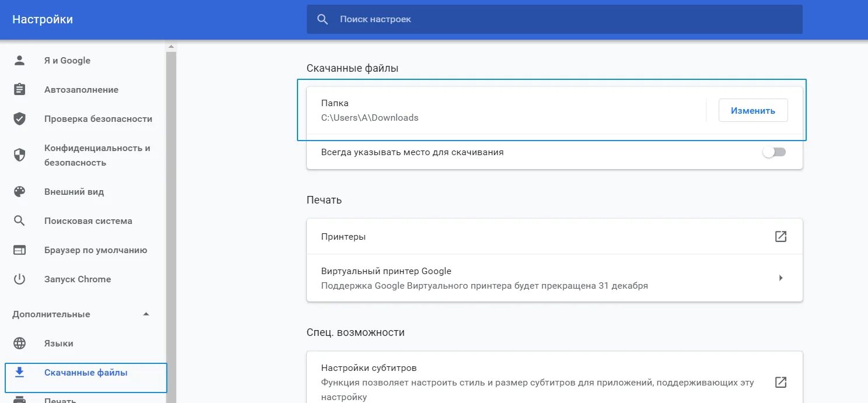The height and width of the screenshot is (403, 868).
Task: Open Скачанные файлы in sidebar
Action: 86,373
